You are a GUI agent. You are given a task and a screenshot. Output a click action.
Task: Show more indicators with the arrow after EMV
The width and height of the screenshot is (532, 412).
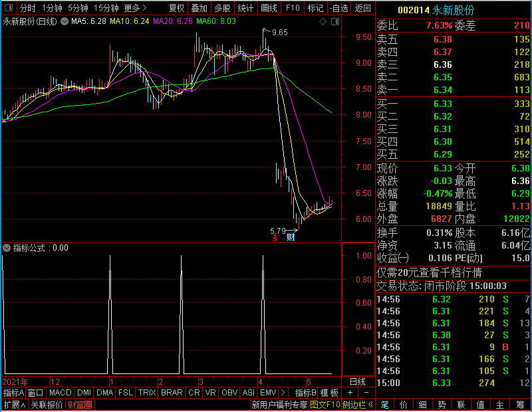[283, 393]
